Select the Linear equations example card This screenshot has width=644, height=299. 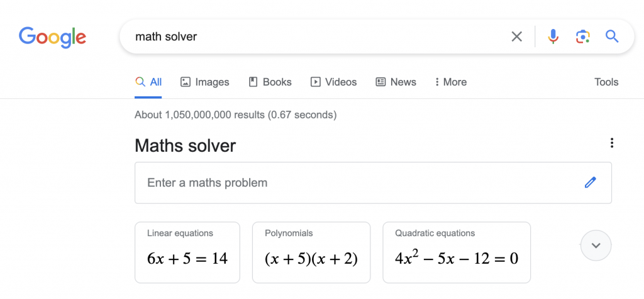(187, 252)
